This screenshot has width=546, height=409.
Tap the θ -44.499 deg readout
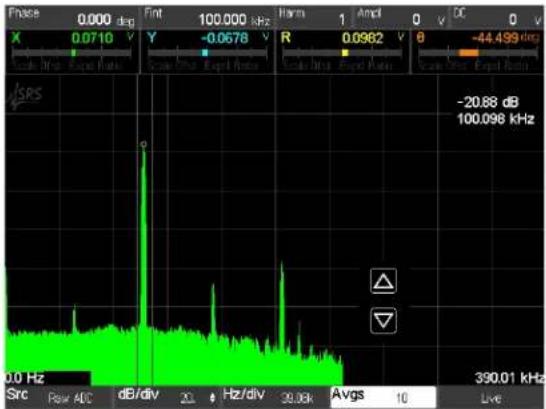tap(478, 52)
